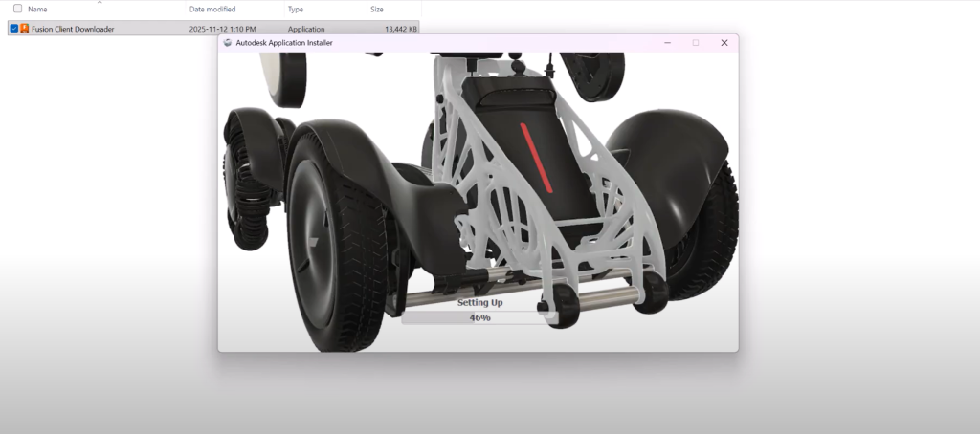Click the Setting Up status label

click(x=479, y=302)
